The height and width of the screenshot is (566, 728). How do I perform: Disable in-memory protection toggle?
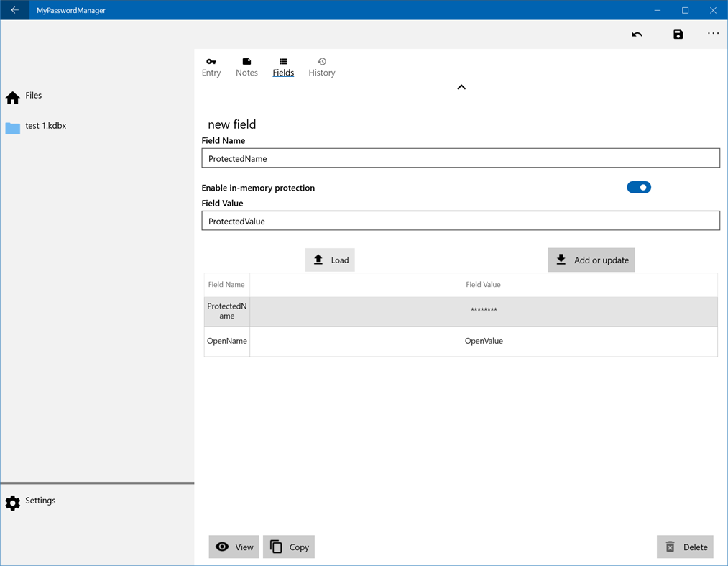pos(638,187)
